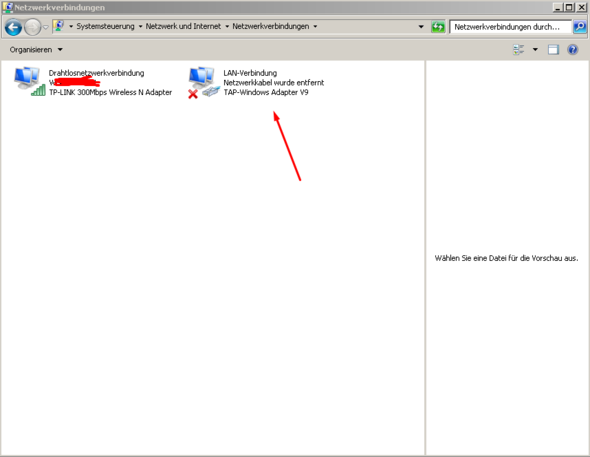Click Systemsteuerung in the breadcrumb
The image size is (590, 457).
pyautogui.click(x=105, y=26)
